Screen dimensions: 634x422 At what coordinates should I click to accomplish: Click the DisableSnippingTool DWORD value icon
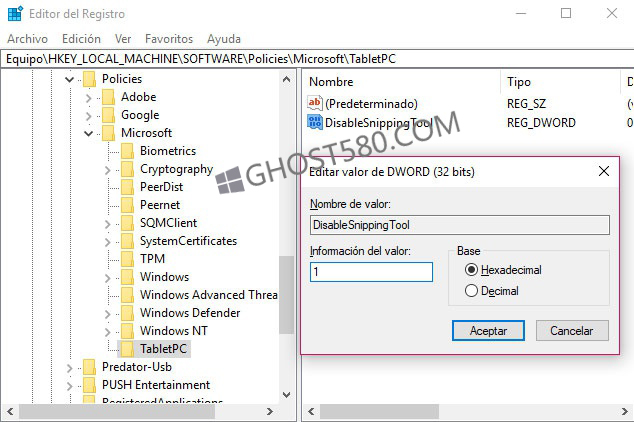(x=315, y=122)
